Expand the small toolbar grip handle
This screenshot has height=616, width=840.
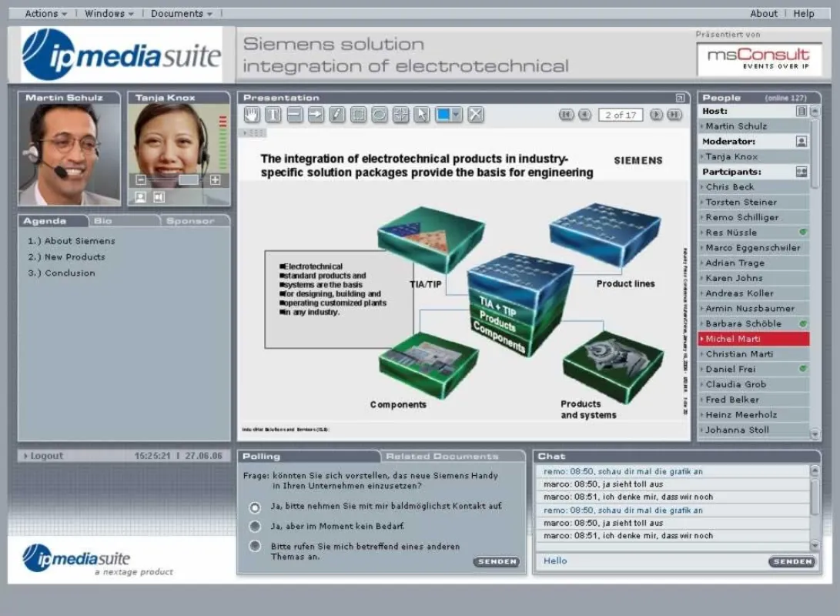tap(254, 132)
